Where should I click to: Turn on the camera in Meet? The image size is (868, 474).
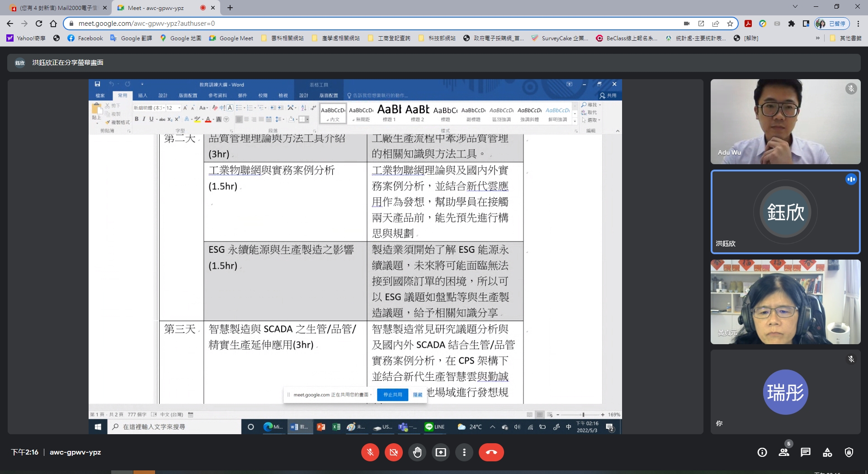[394, 452]
